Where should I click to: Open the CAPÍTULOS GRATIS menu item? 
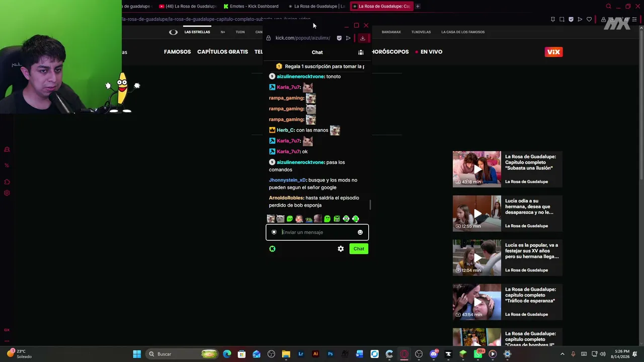click(x=222, y=52)
